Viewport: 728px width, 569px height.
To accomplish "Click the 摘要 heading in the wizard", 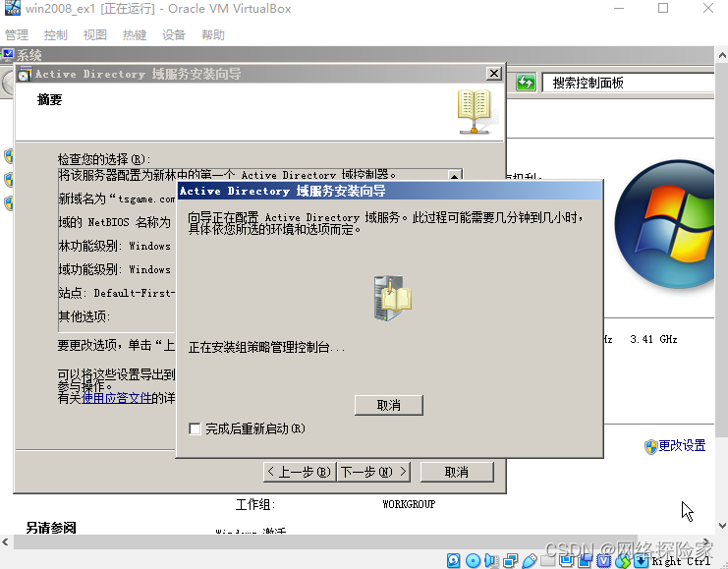I will (50, 99).
